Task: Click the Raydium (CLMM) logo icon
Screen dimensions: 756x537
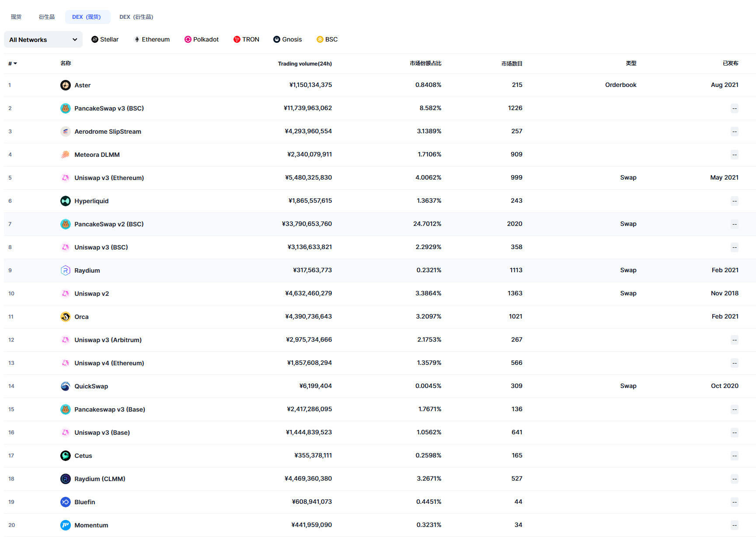Action: 65,479
